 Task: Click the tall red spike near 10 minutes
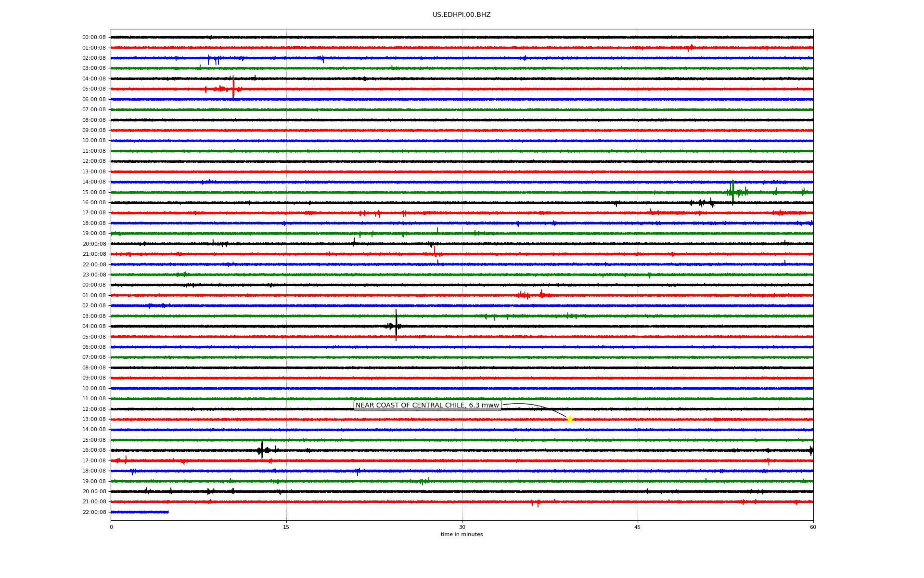tap(233, 88)
